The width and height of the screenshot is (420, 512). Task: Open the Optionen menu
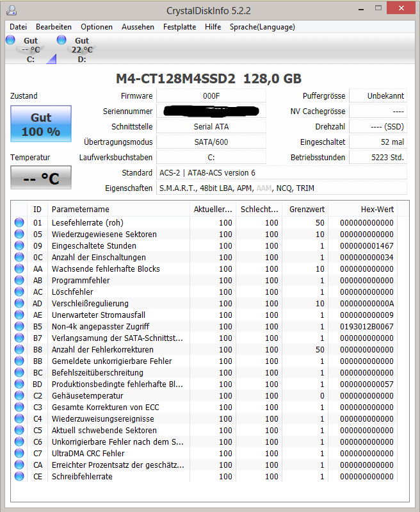(x=97, y=27)
